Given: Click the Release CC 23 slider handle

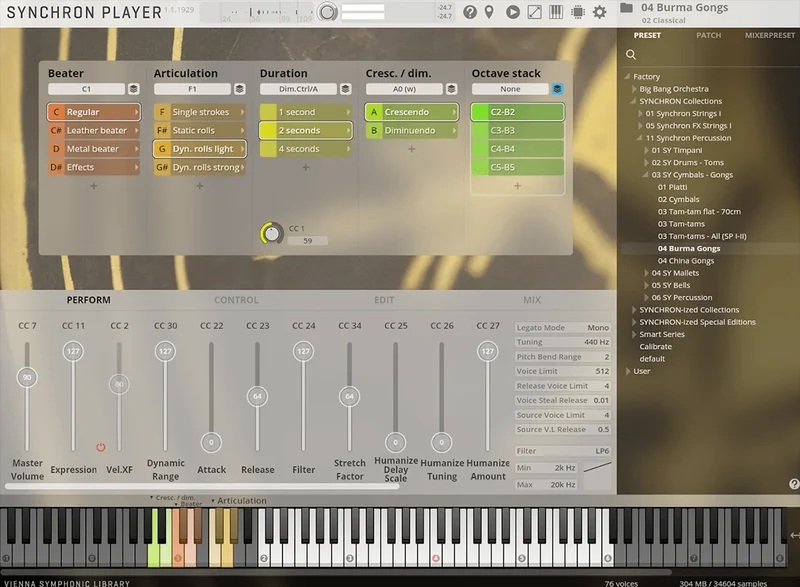Looking at the screenshot, I should click(x=257, y=396).
